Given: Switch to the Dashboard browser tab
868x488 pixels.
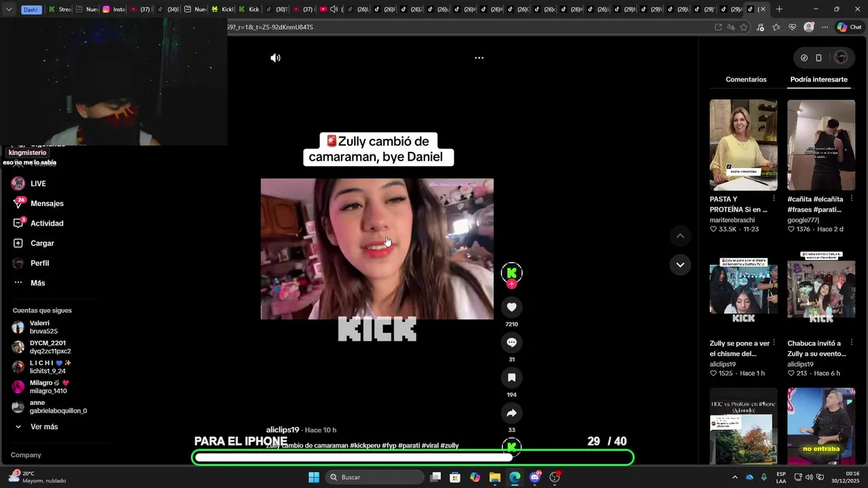Looking at the screenshot, I should point(31,9).
